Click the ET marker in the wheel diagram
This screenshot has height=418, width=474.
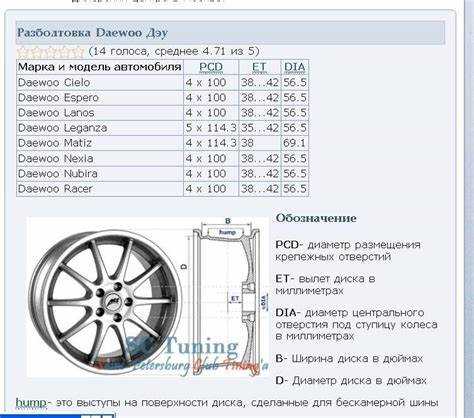(x=235, y=298)
